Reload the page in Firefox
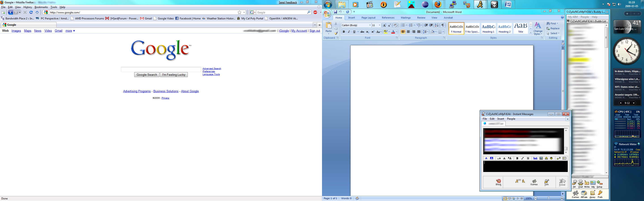Screen dimensions: 644x201 pos(31,12)
